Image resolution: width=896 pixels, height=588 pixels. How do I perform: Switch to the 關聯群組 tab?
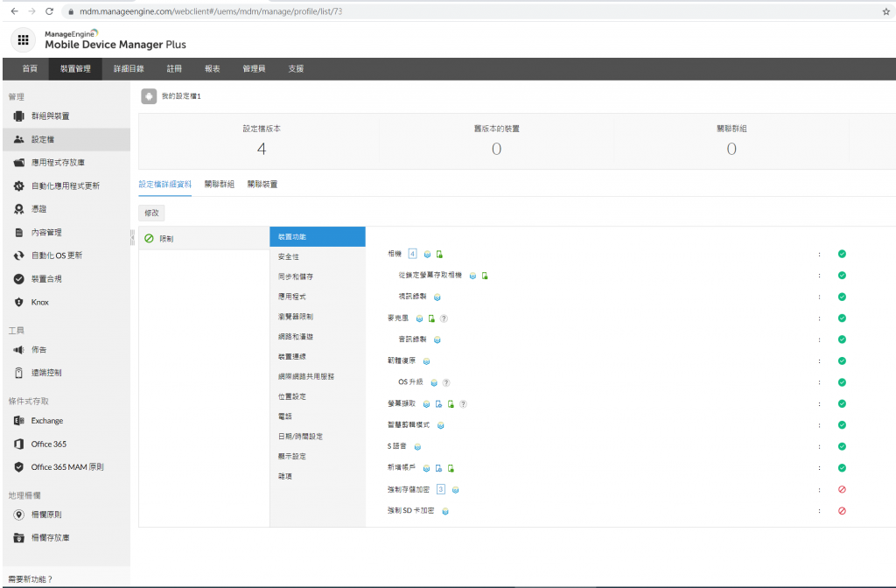click(220, 185)
